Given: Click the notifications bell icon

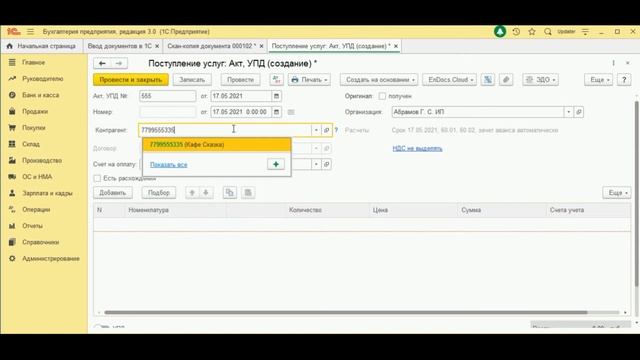Looking at the screenshot, I should click(x=500, y=31).
